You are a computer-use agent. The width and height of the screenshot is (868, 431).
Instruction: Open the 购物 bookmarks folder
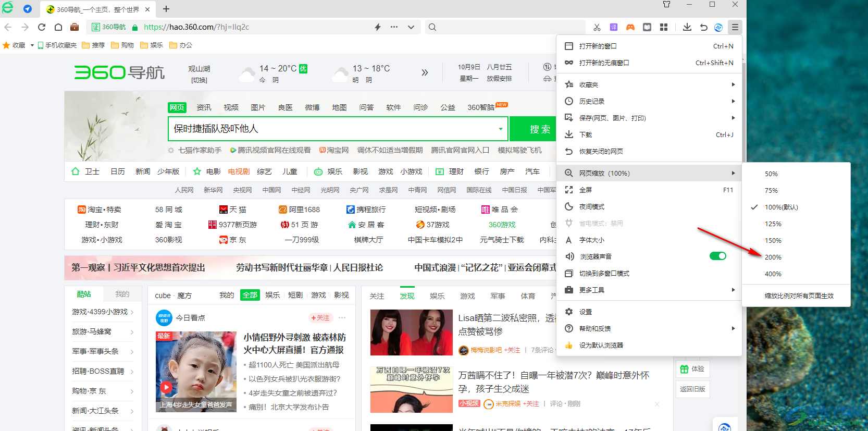click(x=122, y=45)
